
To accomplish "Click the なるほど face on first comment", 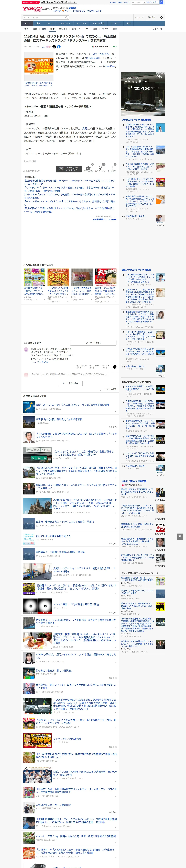I will click(91, 367).
